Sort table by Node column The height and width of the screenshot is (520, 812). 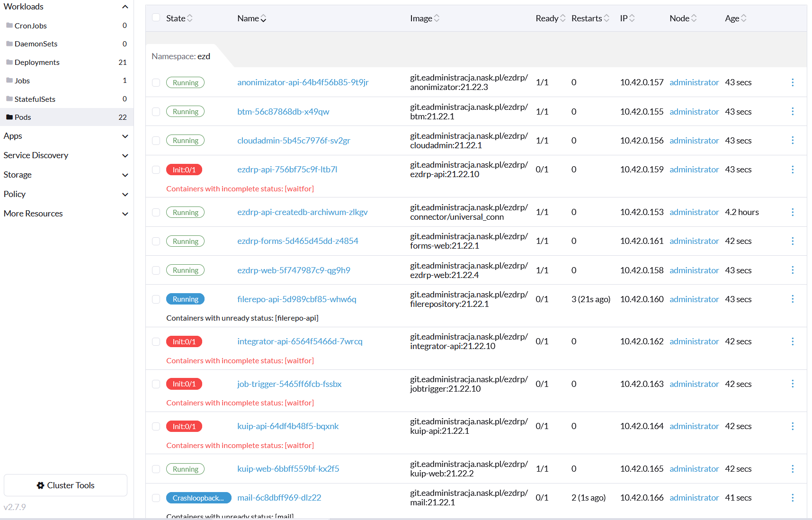pyautogui.click(x=683, y=18)
